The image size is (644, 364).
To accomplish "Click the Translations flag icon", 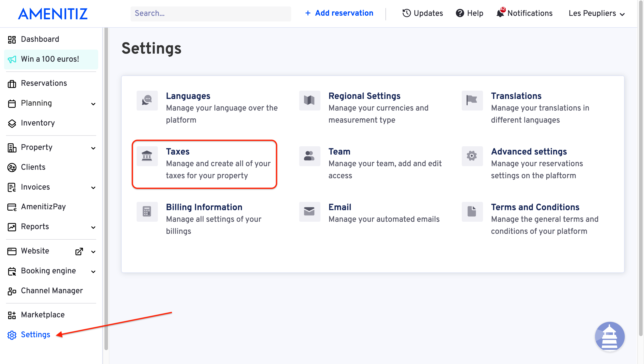I will pyautogui.click(x=472, y=100).
